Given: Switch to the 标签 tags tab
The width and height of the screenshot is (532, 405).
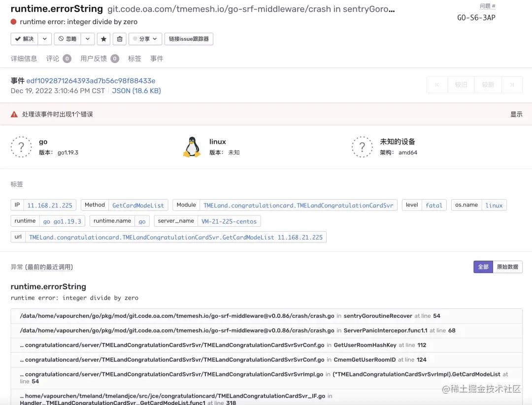Looking at the screenshot, I should pyautogui.click(x=135, y=58).
